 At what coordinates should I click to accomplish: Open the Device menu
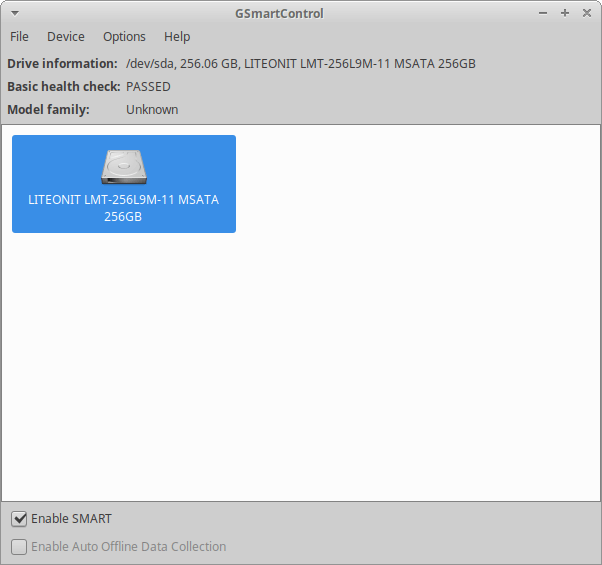click(66, 37)
